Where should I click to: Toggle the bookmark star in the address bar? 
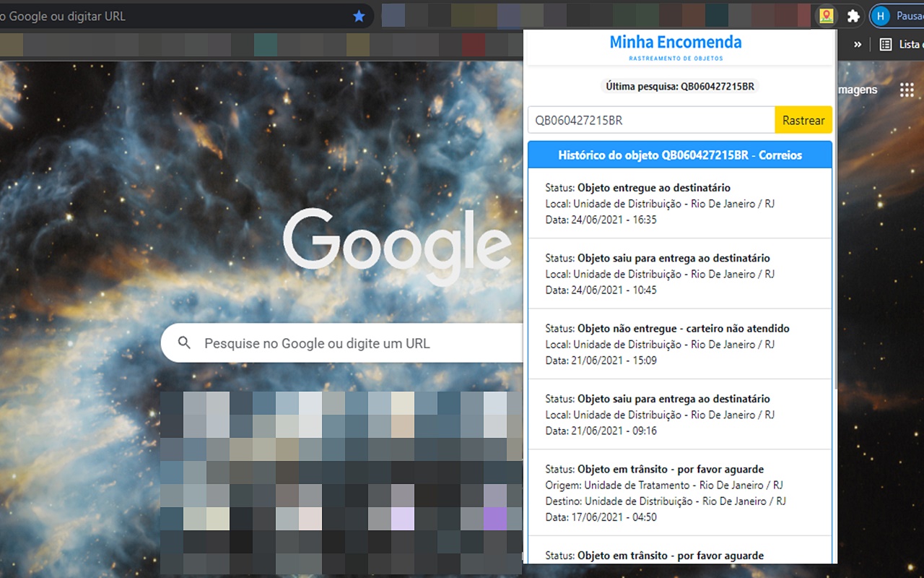(x=359, y=14)
